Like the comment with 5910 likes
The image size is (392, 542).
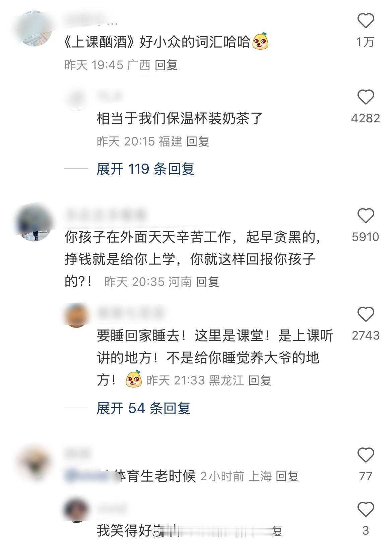(x=366, y=216)
